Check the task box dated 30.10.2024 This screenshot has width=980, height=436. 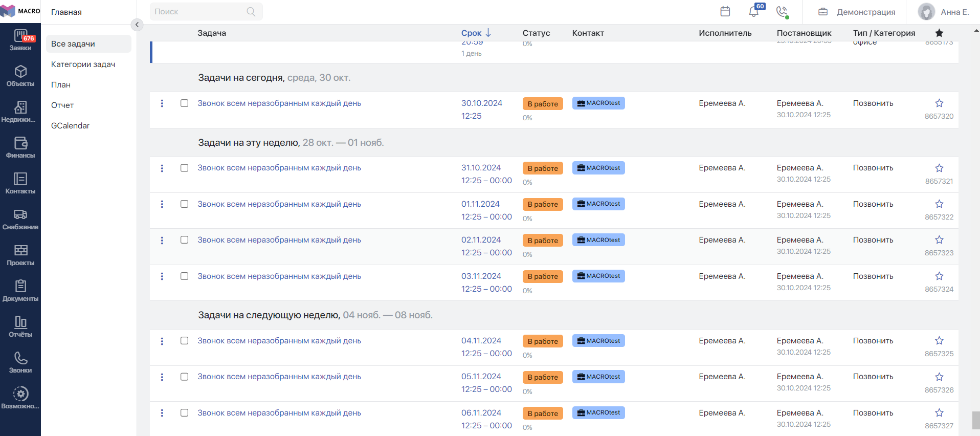[185, 103]
